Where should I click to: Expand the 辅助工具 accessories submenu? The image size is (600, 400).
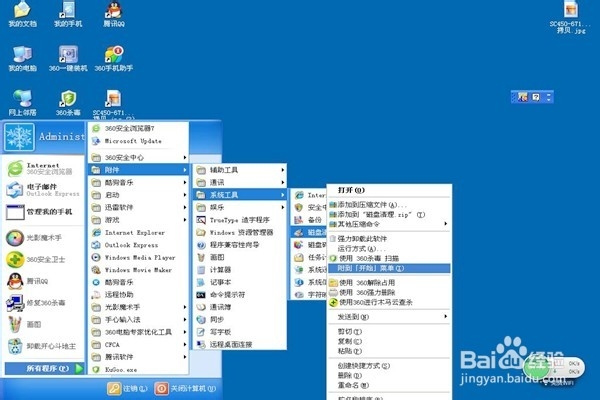click(x=240, y=170)
